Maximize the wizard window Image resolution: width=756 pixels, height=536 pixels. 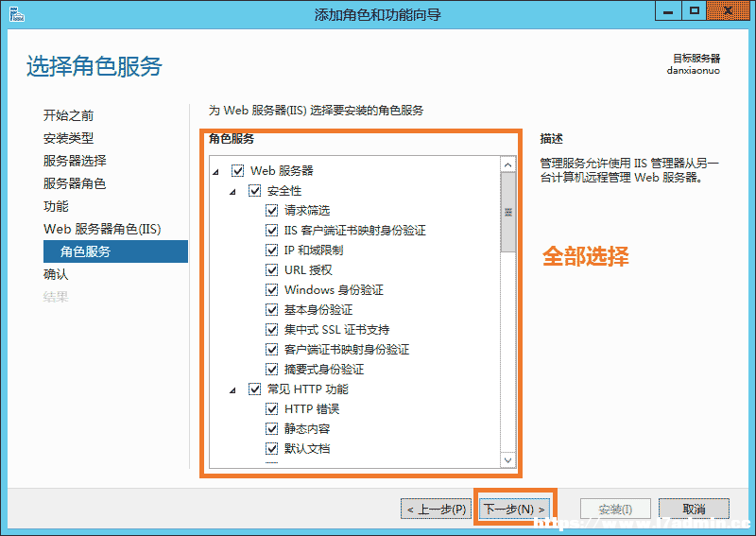694,11
